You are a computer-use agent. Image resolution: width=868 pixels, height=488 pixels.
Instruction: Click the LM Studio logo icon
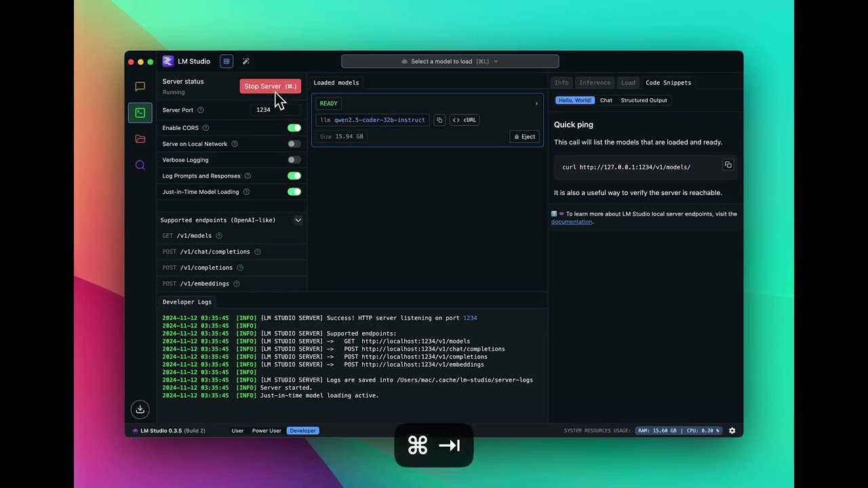168,61
